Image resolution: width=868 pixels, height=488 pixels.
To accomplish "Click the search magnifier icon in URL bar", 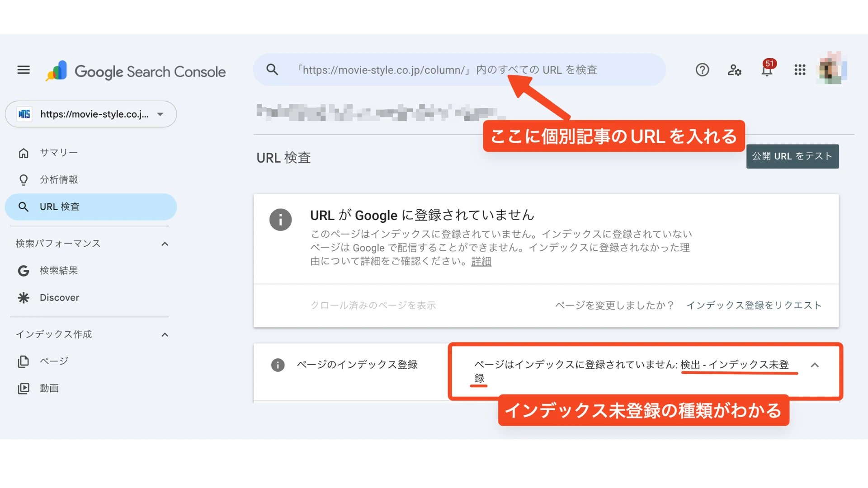I will 272,70.
